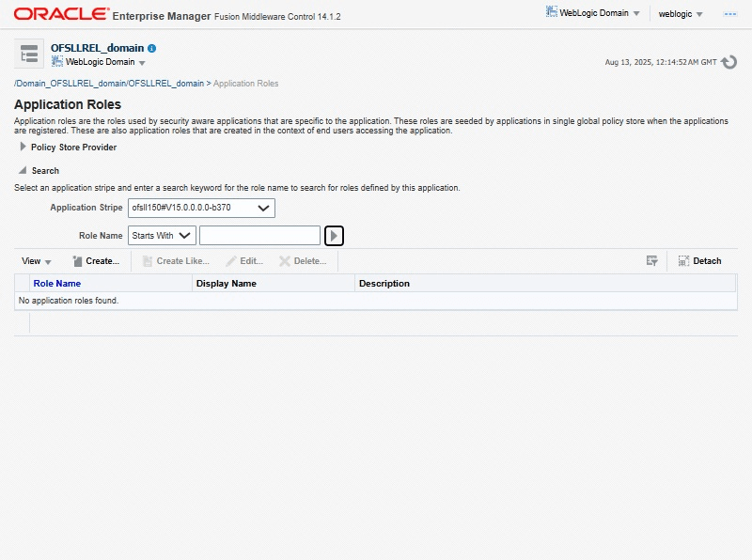Expand the Policy Store Provider section
The height and width of the screenshot is (560, 752).
click(x=23, y=147)
